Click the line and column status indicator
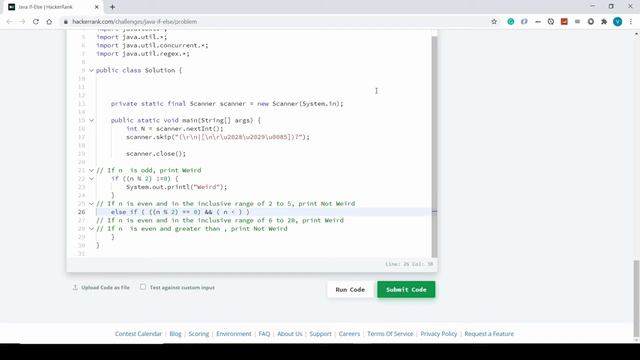Image resolution: width=640 pixels, height=360 pixels. point(409,264)
